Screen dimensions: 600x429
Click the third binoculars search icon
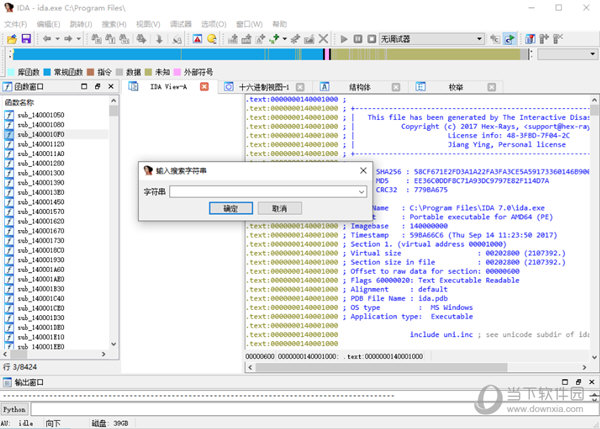coord(124,39)
